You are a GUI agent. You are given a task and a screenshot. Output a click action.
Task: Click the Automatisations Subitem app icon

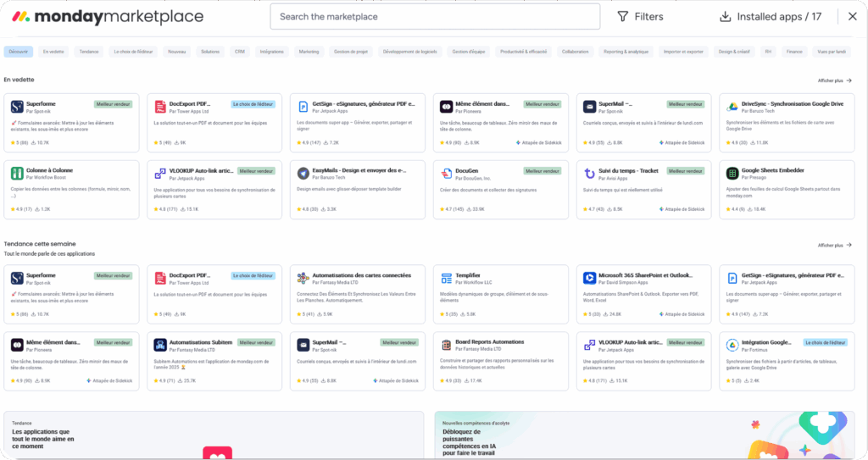click(x=160, y=345)
